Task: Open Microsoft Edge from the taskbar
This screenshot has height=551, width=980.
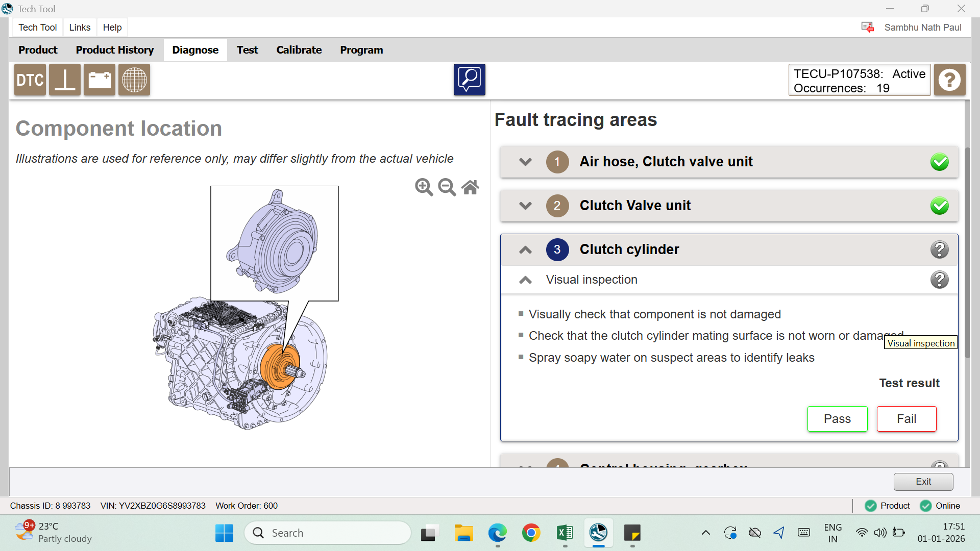Action: [x=497, y=533]
